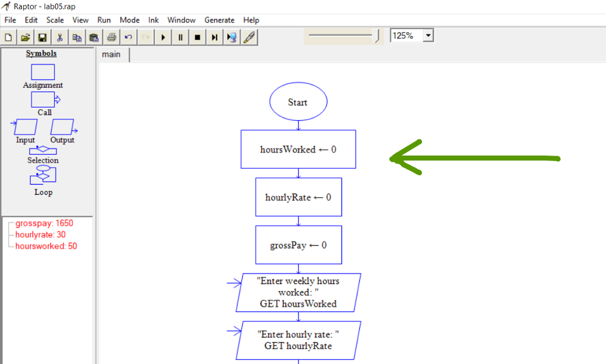Open a flowchart file using the toolbar

click(x=25, y=37)
